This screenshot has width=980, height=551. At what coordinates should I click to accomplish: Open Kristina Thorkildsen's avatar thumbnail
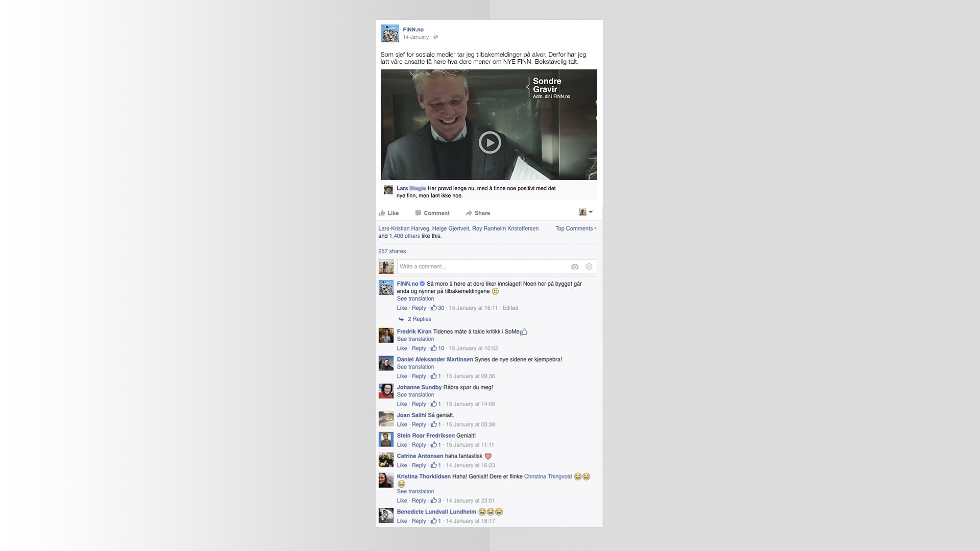pyautogui.click(x=386, y=480)
